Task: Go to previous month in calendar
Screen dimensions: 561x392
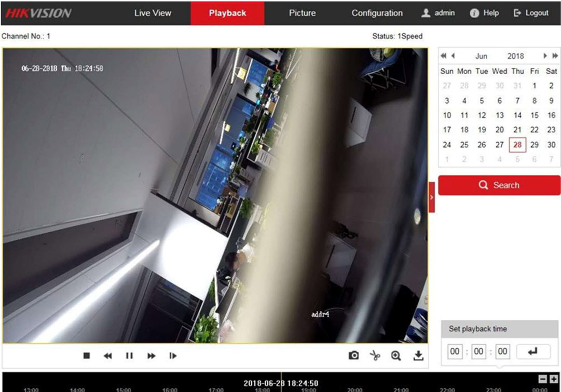Action: pos(453,56)
